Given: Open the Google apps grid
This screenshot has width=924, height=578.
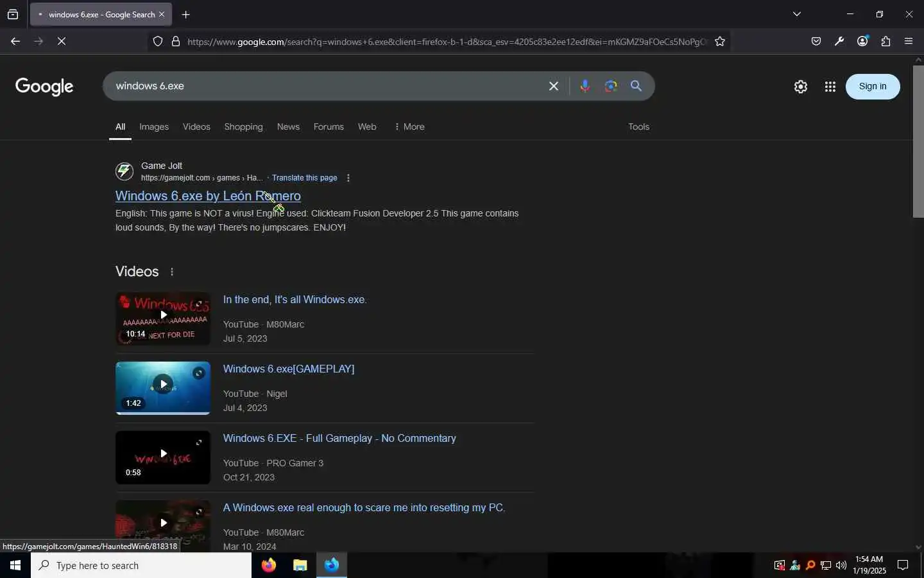Looking at the screenshot, I should (830, 87).
